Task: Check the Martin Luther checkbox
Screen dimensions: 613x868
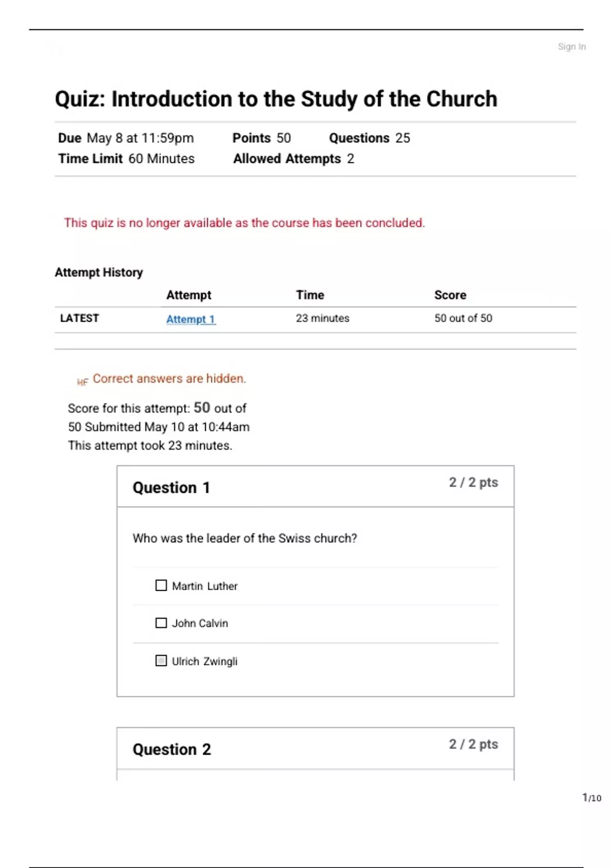Action: click(161, 585)
